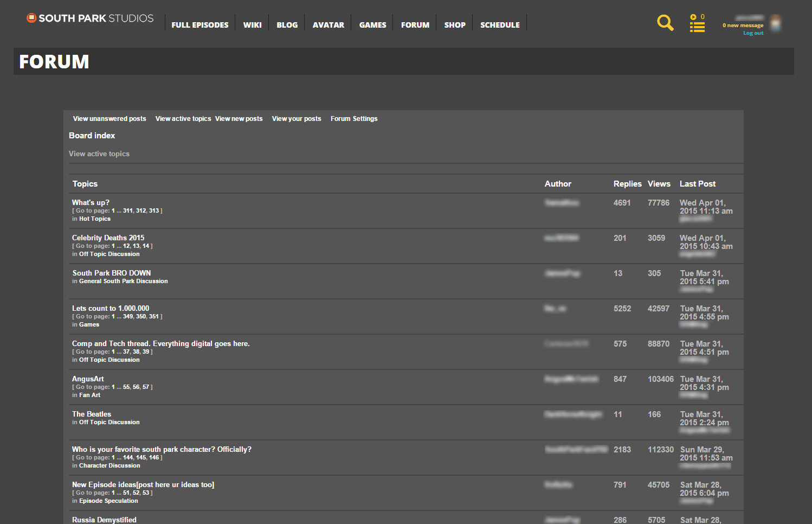This screenshot has width=812, height=524.
Task: Open favorite south park character topic
Action: (x=162, y=450)
